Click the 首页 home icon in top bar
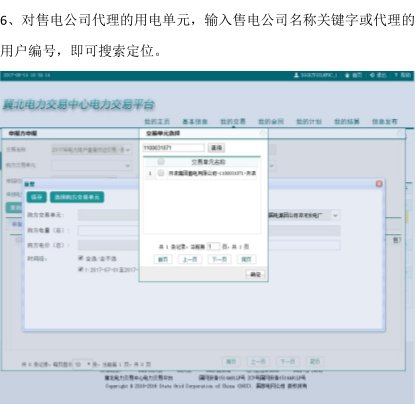 pos(347,75)
